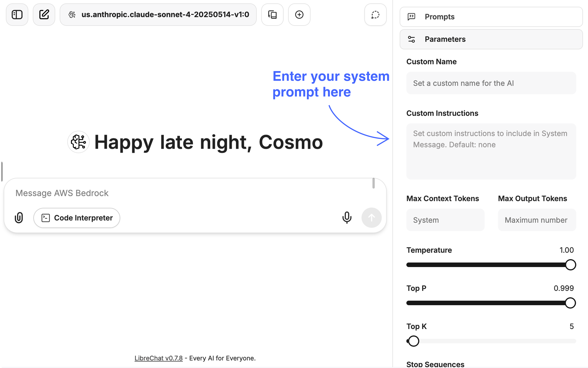This screenshot has height=368, width=588.
Task: Open the Claude Sonnet model selector dropdown
Action: [158, 15]
